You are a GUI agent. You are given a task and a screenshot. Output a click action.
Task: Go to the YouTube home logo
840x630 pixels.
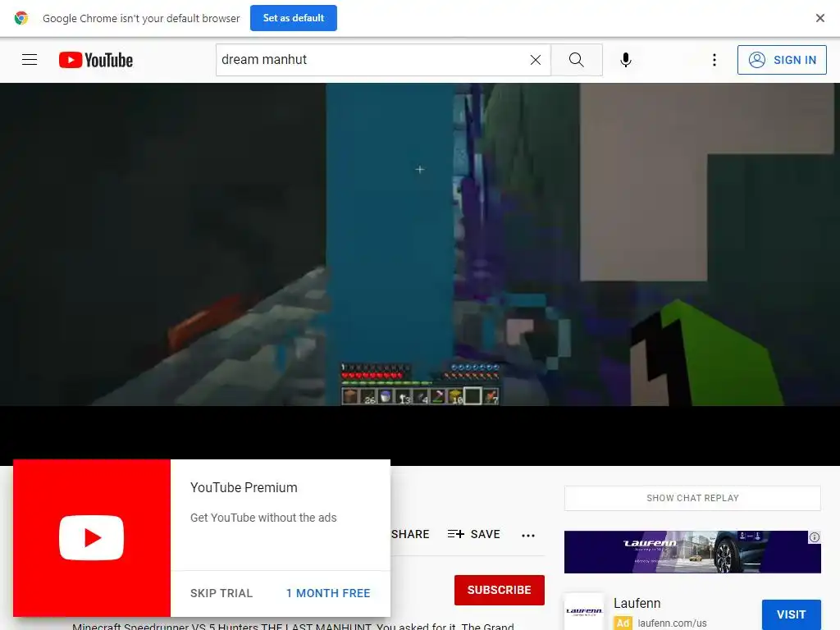pyautogui.click(x=96, y=60)
